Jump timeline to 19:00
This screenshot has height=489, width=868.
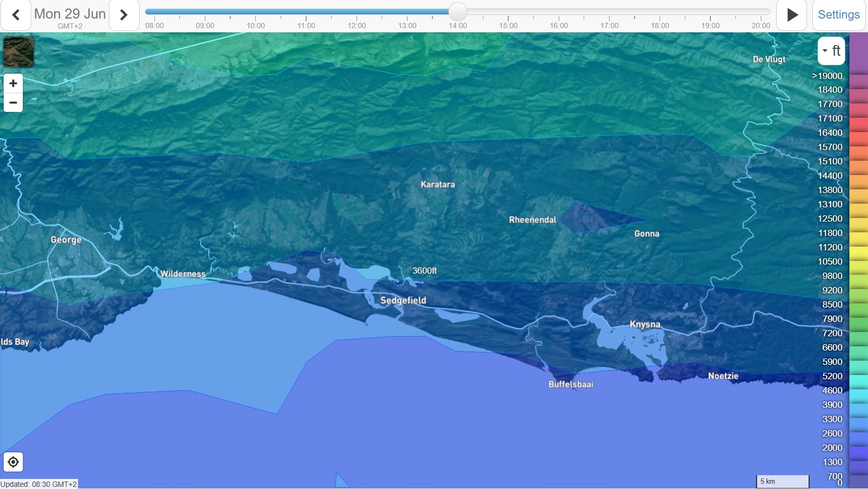click(710, 25)
